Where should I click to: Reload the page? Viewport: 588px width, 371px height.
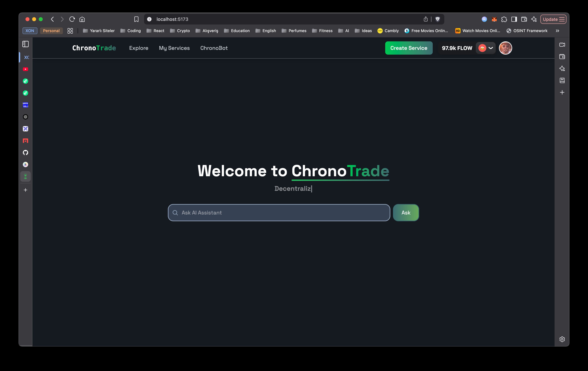72,19
